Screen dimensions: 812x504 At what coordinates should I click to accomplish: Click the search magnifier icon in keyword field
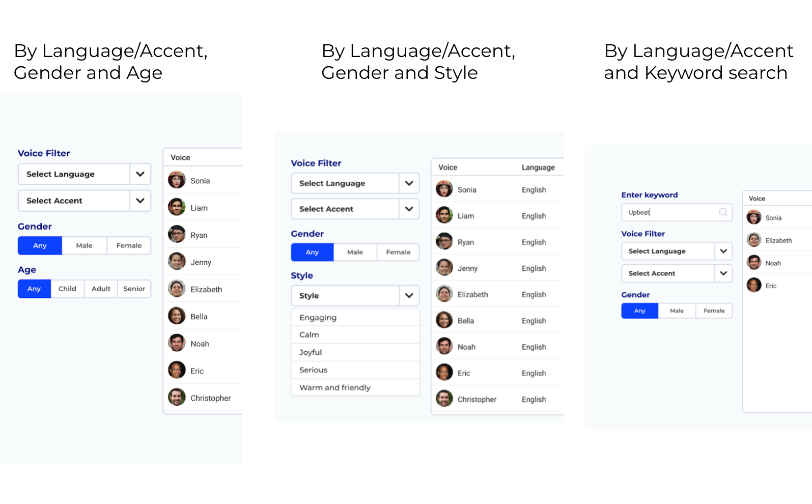[x=723, y=212]
